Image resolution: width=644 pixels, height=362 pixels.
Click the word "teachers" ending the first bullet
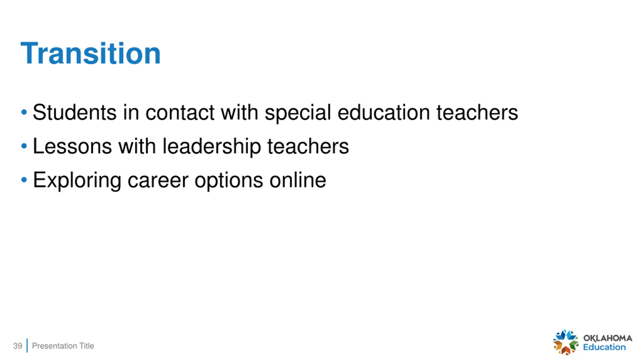pos(477,112)
